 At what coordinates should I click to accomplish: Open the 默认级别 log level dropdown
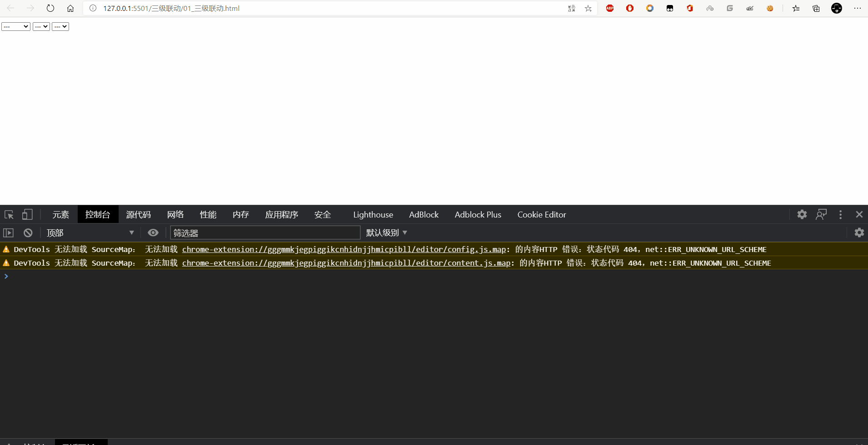pyautogui.click(x=386, y=233)
